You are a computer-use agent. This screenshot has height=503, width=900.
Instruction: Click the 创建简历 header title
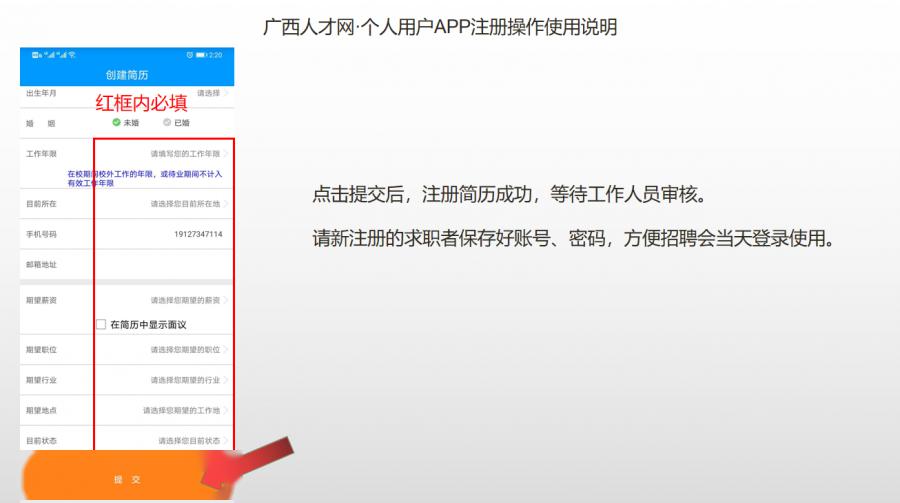click(x=127, y=75)
